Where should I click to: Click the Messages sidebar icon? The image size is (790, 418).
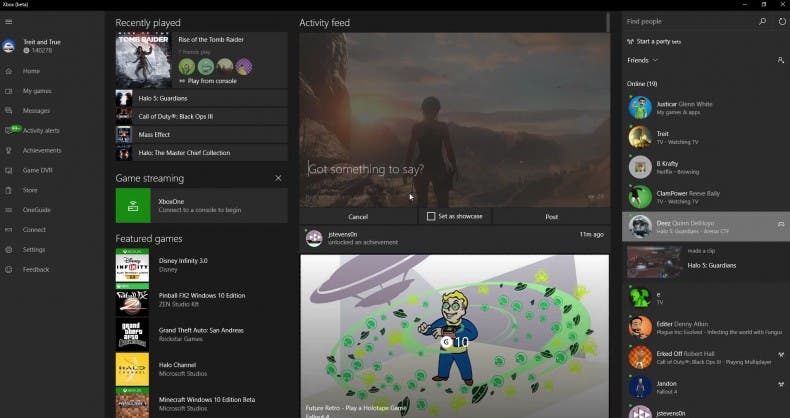9,111
